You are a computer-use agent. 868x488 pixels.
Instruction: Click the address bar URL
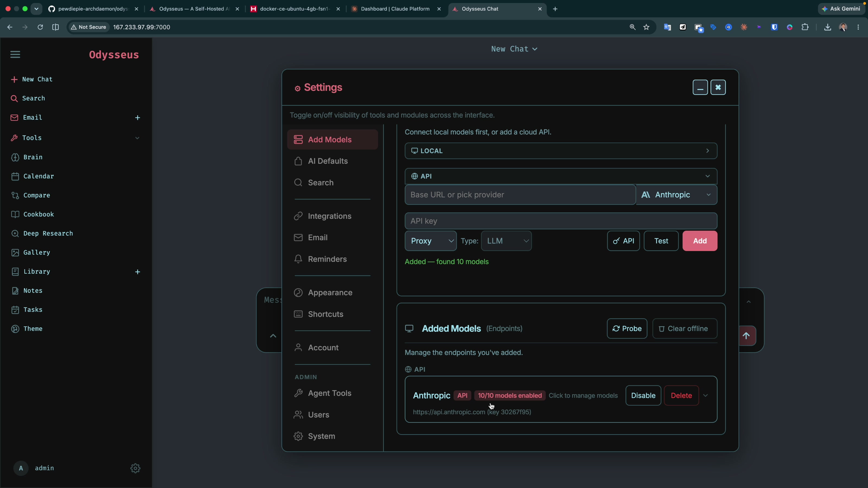(142, 27)
